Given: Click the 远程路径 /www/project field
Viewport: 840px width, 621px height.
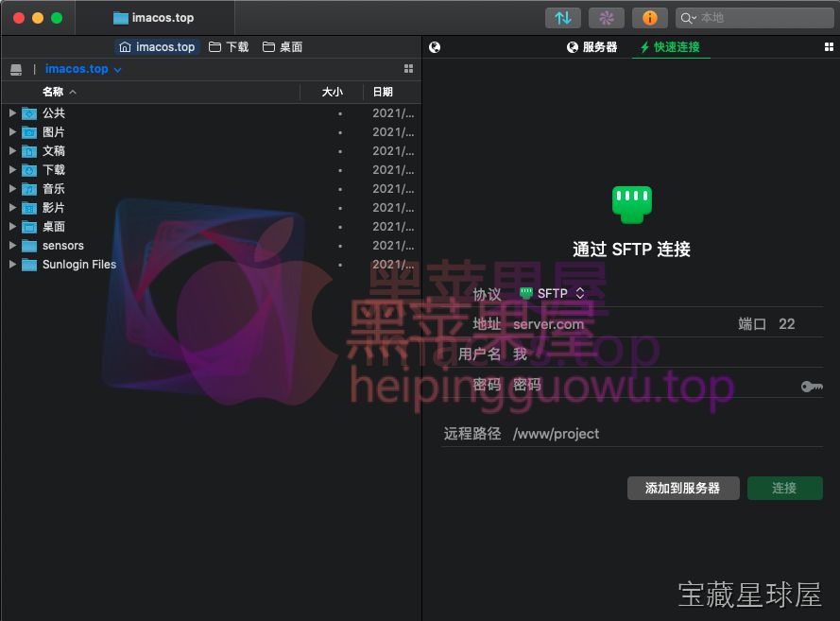Looking at the screenshot, I should (x=667, y=434).
